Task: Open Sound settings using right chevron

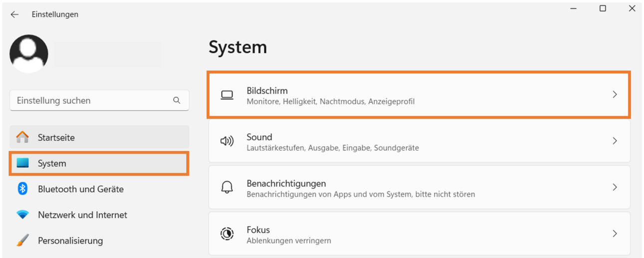Action: point(615,141)
